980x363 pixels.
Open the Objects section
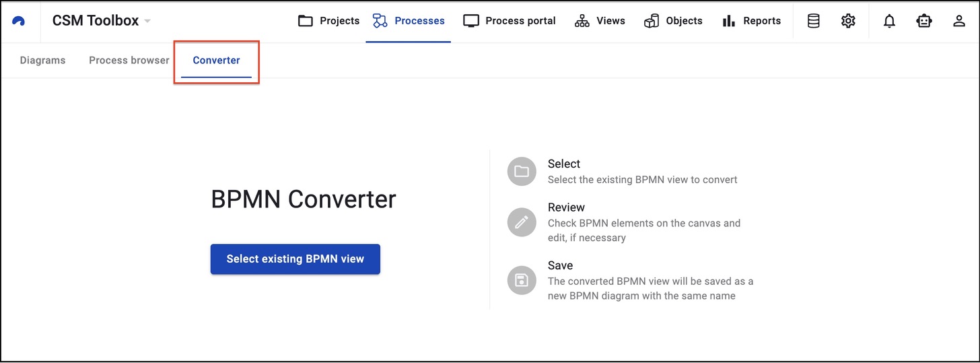(x=673, y=21)
